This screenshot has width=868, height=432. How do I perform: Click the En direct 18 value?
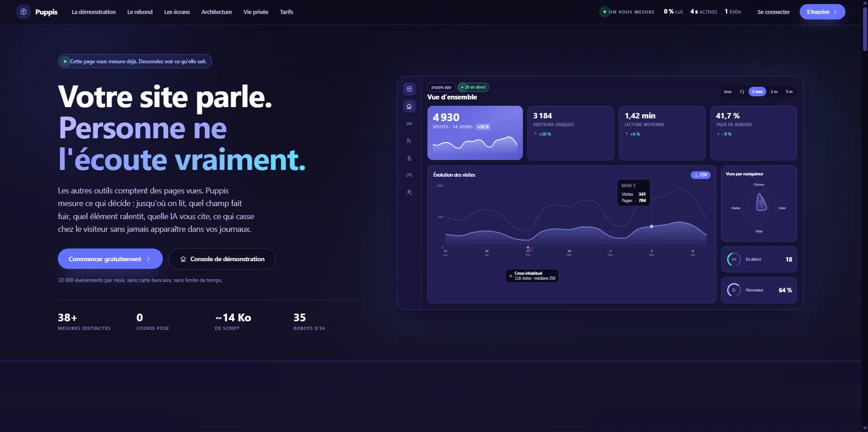click(789, 259)
